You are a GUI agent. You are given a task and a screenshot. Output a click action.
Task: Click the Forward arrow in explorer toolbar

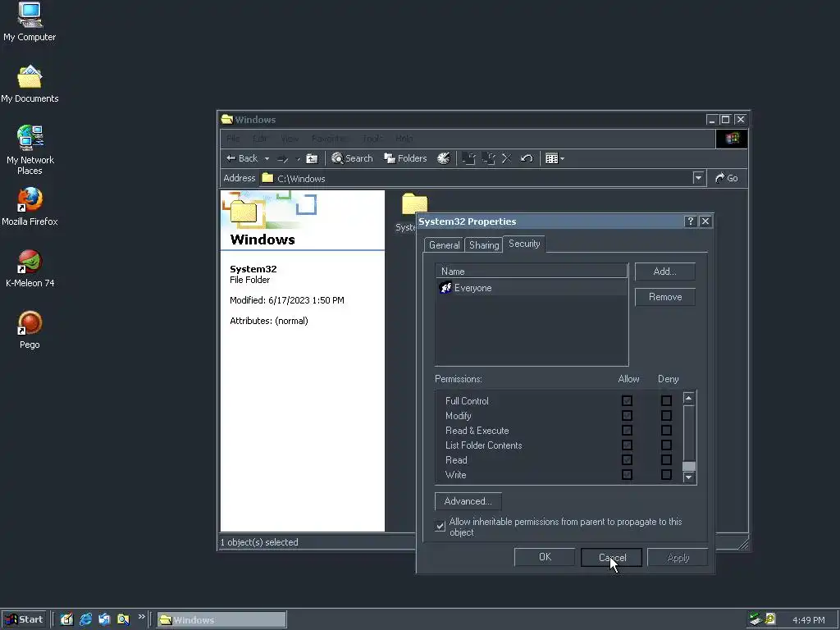coord(283,158)
